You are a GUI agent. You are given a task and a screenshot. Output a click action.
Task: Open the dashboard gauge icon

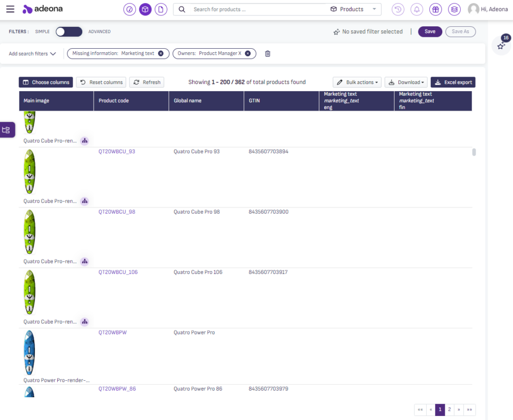click(x=129, y=9)
